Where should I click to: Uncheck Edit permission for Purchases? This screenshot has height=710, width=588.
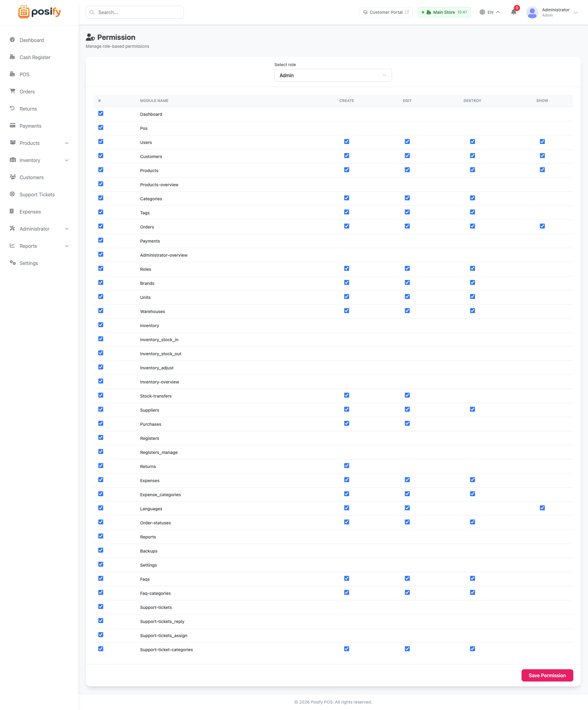pyautogui.click(x=407, y=424)
